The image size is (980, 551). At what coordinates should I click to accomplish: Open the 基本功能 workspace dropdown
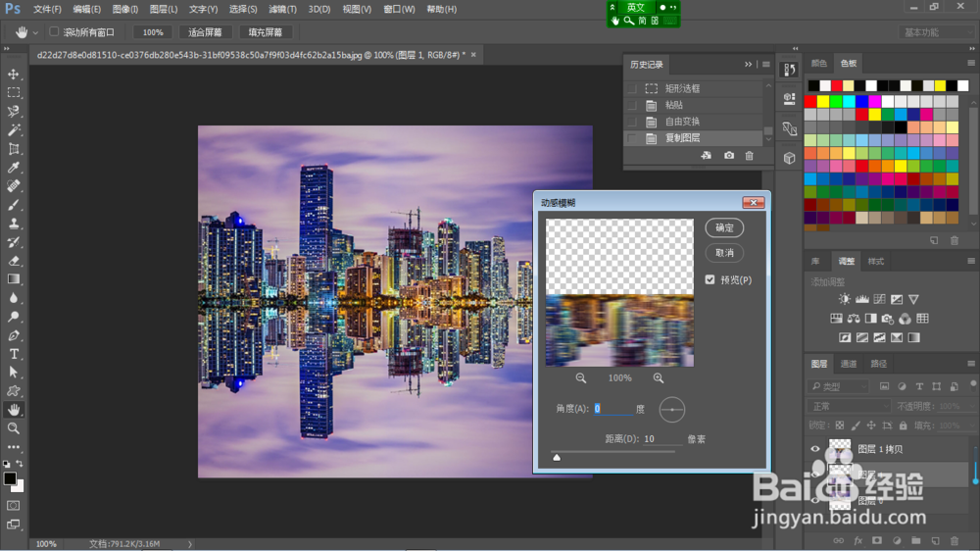[936, 32]
